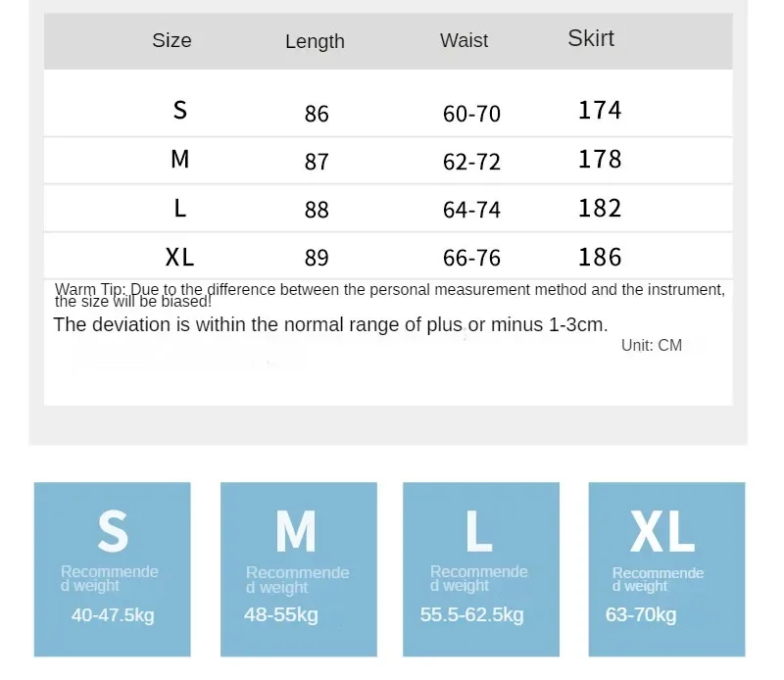The width and height of the screenshot is (784, 680).
Task: Click the S size recommended weight tile
Action: (112, 569)
